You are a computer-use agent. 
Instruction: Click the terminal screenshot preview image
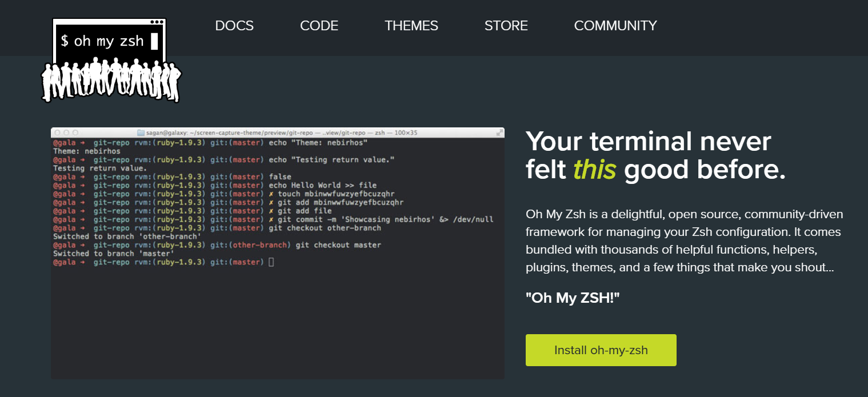(278, 253)
